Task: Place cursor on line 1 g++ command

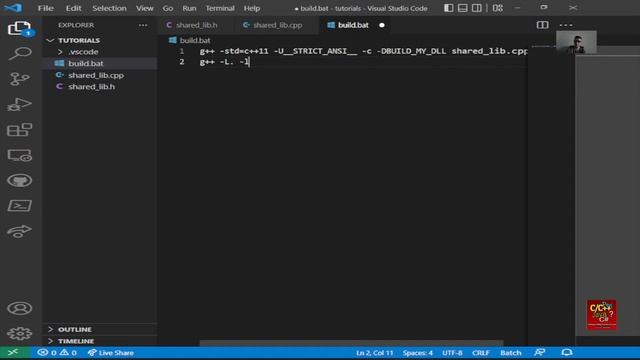Action: (363, 51)
